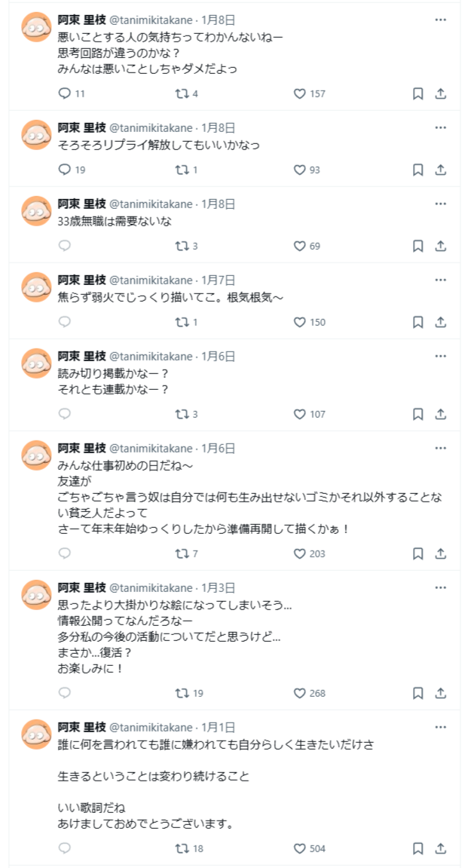Reply to the あけましておめでとう tweet
This screenshot has width=468, height=868.
pyautogui.click(x=65, y=848)
